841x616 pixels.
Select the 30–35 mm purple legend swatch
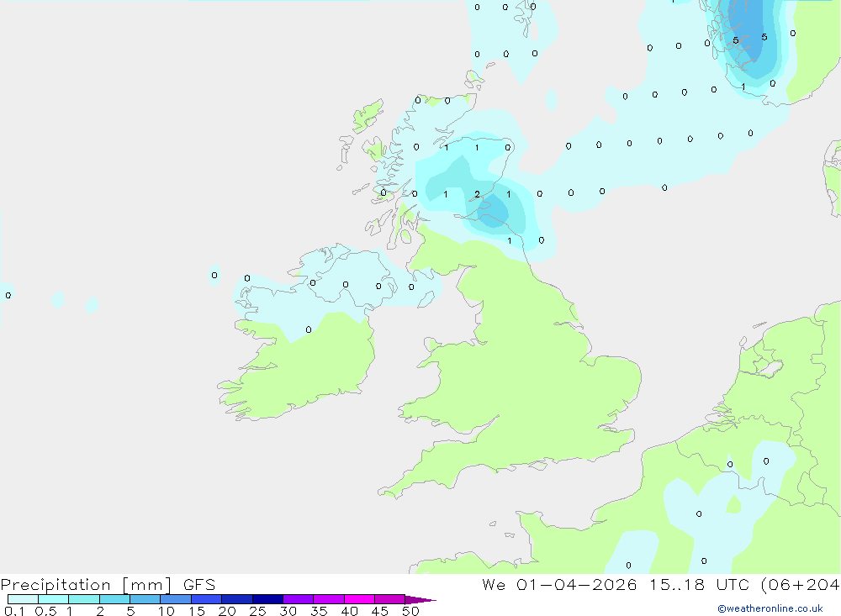[299, 599]
